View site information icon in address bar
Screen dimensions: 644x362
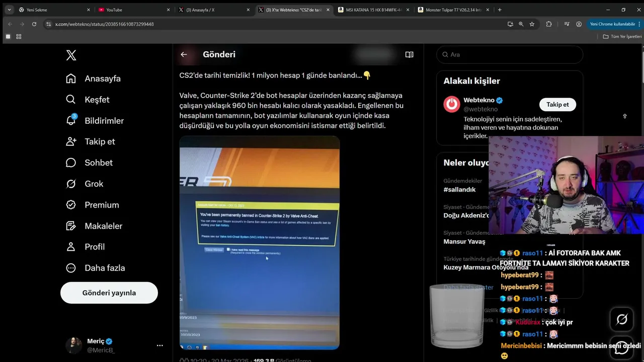pos(49,24)
